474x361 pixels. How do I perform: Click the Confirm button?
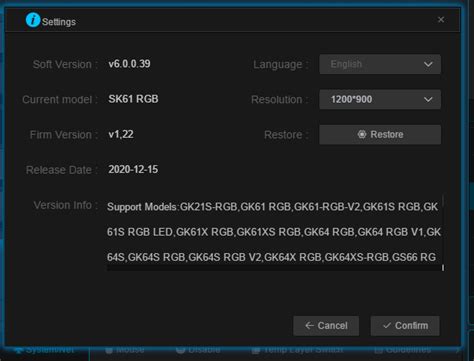tap(405, 326)
